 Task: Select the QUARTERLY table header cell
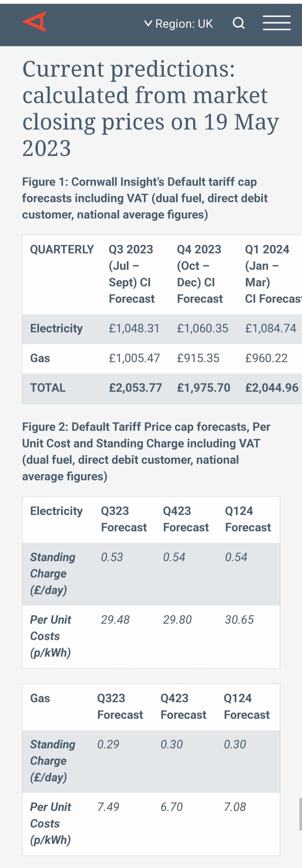tap(62, 249)
